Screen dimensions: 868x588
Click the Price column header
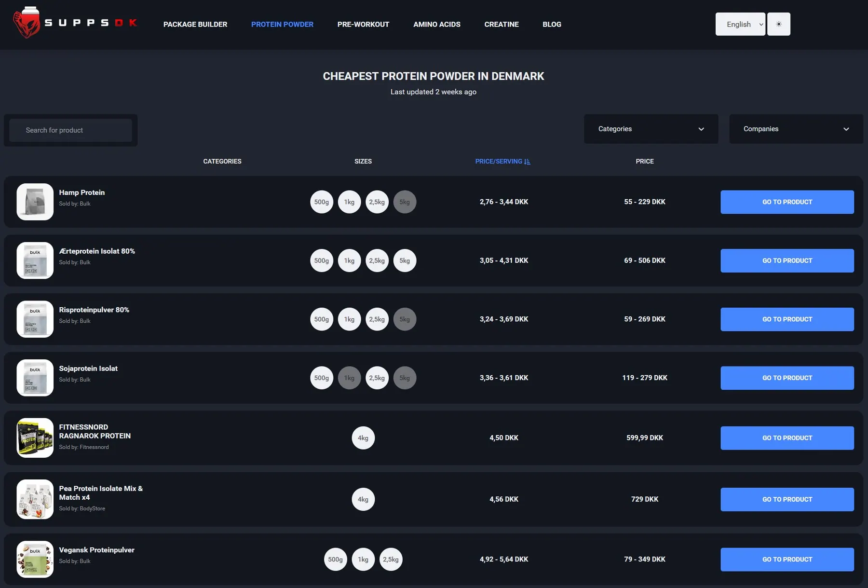[x=645, y=161]
